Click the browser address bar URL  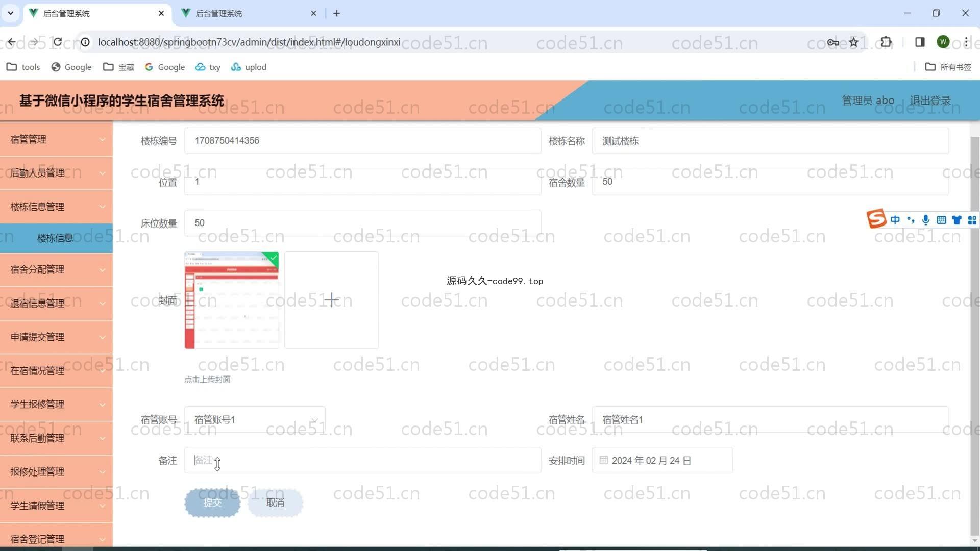[x=249, y=42]
